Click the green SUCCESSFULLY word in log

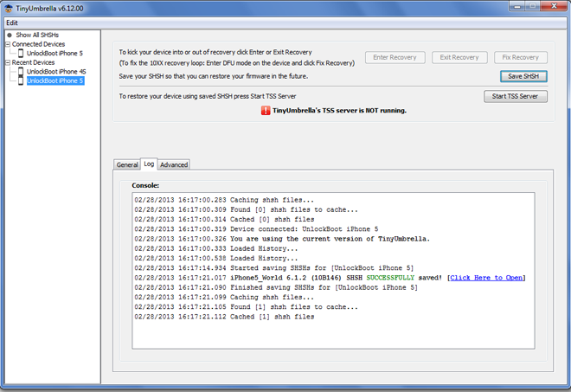click(390, 278)
